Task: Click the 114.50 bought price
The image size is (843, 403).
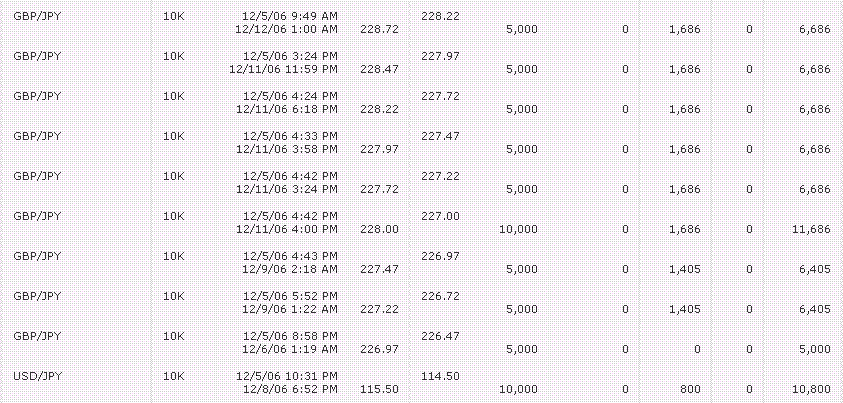Action: pos(440,376)
